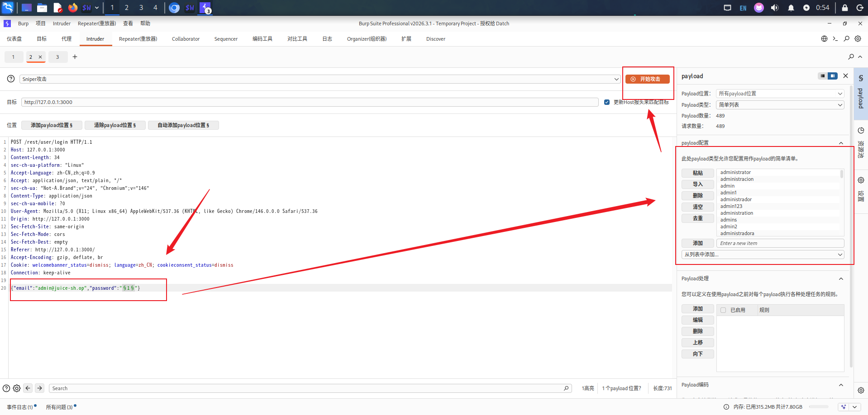Expand the status bar AI dropdown chevron
Viewport: 868px width, 415px height.
855,407
